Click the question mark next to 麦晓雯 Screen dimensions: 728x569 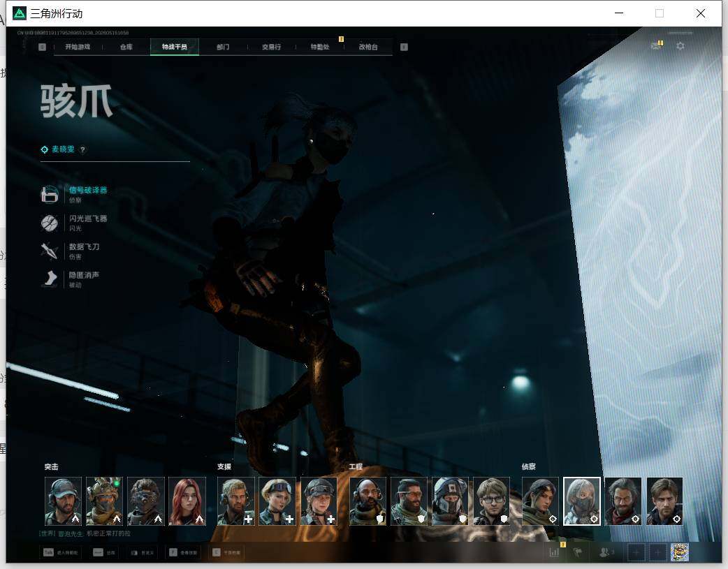pyautogui.click(x=82, y=149)
